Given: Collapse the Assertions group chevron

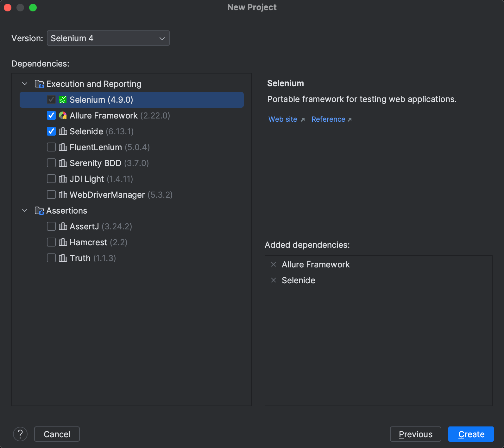Looking at the screenshot, I should click(25, 211).
